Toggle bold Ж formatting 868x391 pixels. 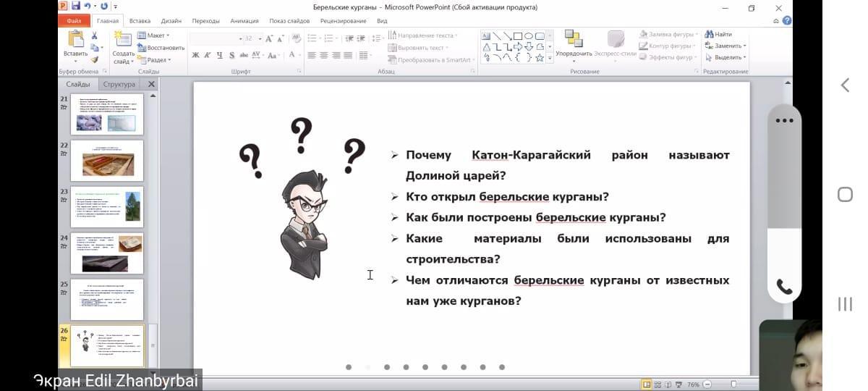[195, 56]
